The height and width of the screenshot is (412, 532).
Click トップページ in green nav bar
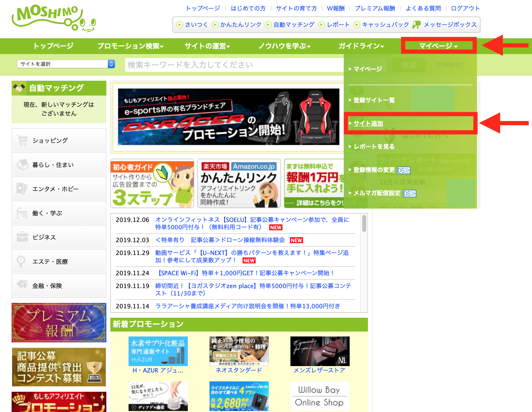pos(53,46)
